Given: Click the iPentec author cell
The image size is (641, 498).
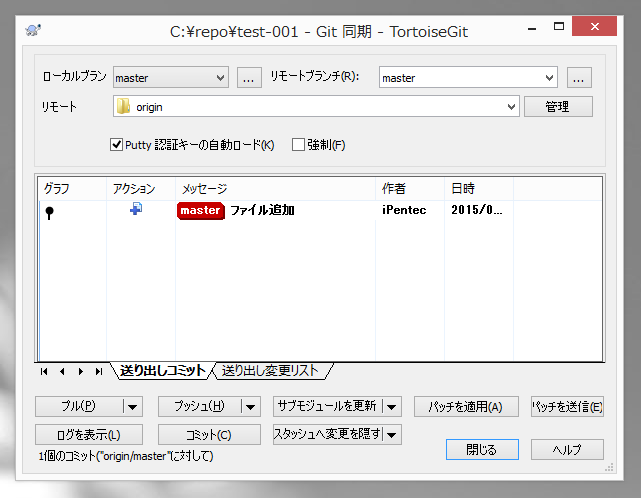Looking at the screenshot, I should [x=404, y=210].
